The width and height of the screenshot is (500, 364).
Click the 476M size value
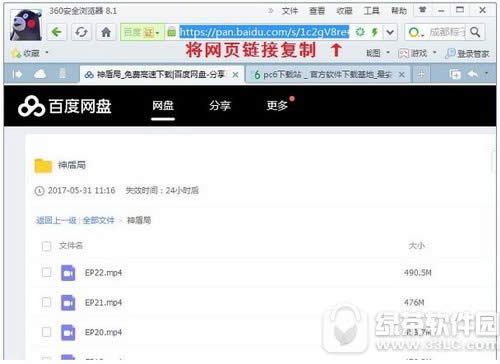click(414, 303)
